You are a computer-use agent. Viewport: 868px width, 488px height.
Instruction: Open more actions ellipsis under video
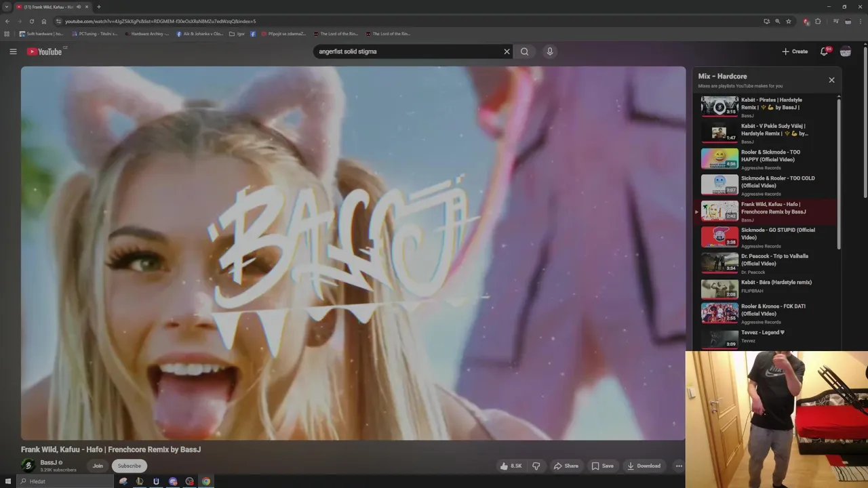tap(679, 466)
